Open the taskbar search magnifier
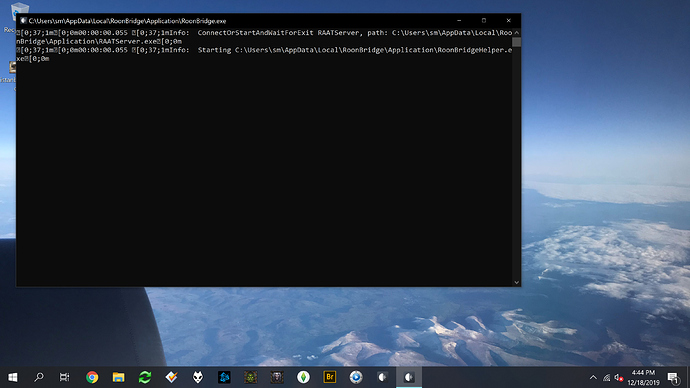690x388 pixels. coord(39,377)
